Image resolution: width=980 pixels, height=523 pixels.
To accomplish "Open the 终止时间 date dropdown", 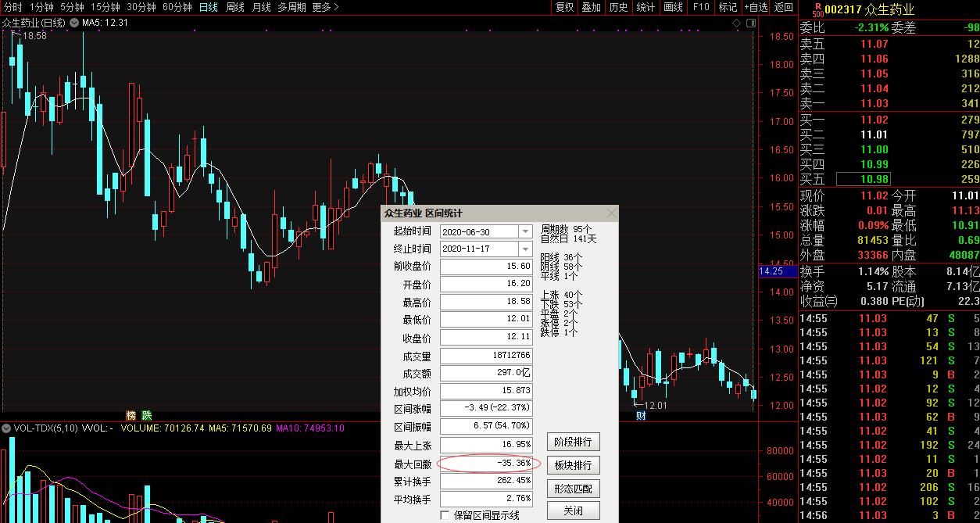I will (525, 249).
